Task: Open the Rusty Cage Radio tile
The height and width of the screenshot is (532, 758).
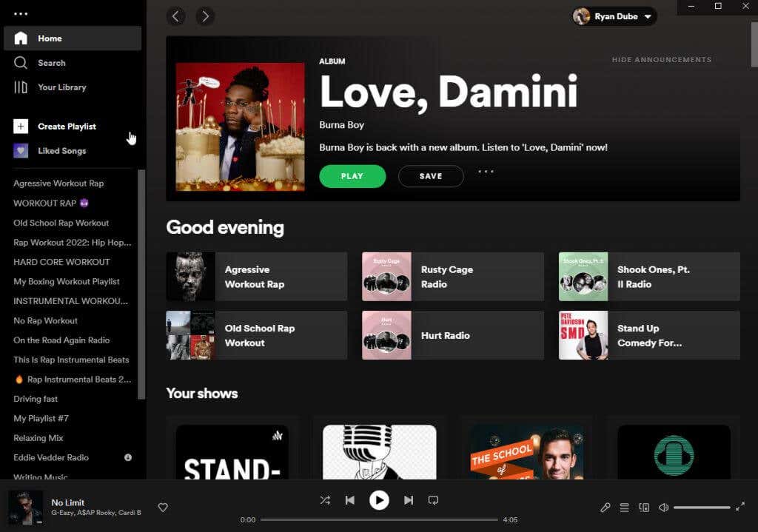Action: click(453, 277)
